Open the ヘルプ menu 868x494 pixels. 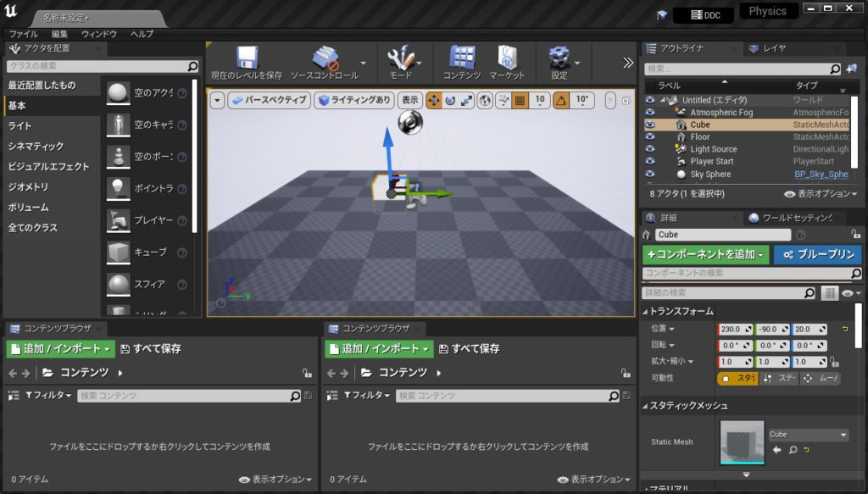[x=142, y=34]
